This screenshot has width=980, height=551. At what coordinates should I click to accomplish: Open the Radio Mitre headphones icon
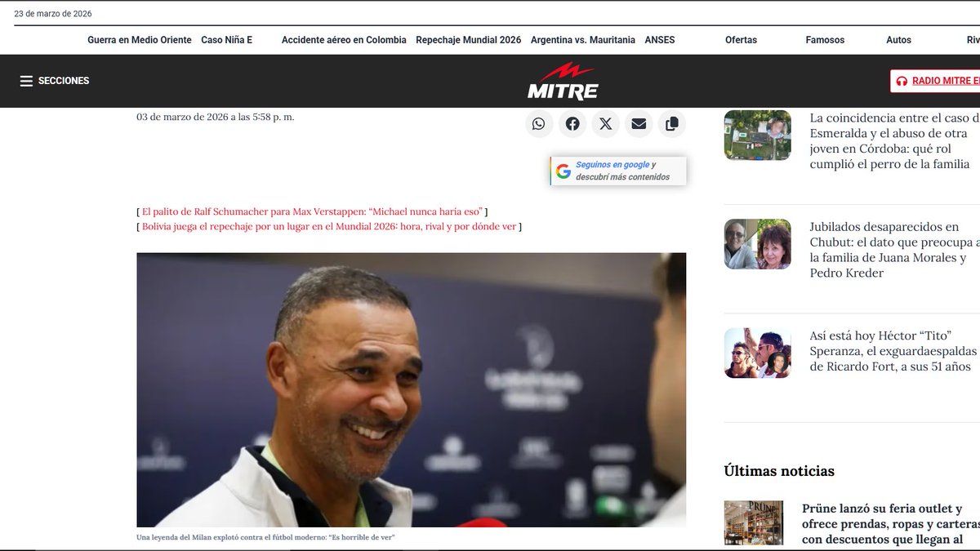pyautogui.click(x=902, y=81)
